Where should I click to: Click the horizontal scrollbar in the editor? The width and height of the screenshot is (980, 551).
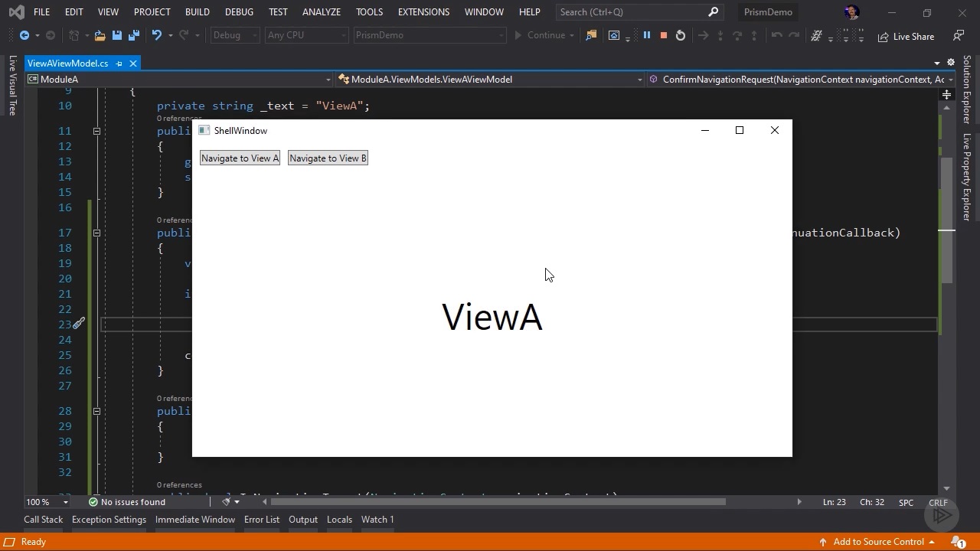(x=498, y=502)
